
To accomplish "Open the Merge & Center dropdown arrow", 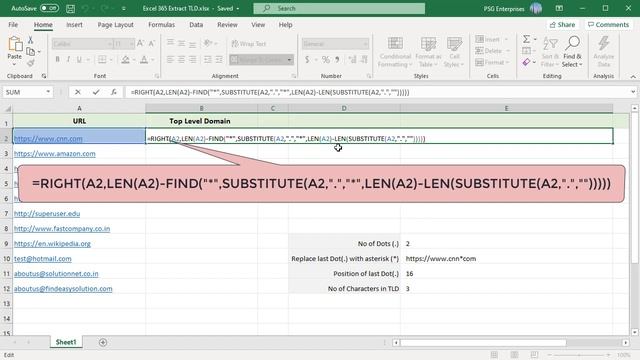I will click(289, 60).
